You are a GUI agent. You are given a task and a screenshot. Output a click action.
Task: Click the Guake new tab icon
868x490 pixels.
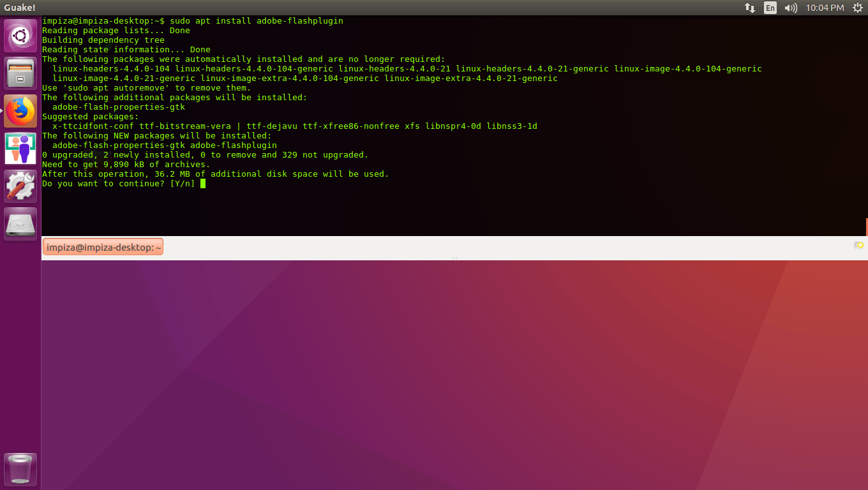pos(858,246)
